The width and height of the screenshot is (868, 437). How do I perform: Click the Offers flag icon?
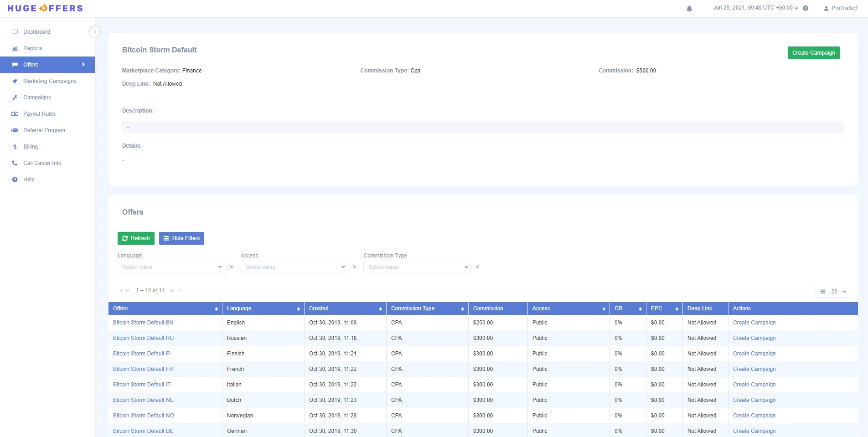click(15, 65)
